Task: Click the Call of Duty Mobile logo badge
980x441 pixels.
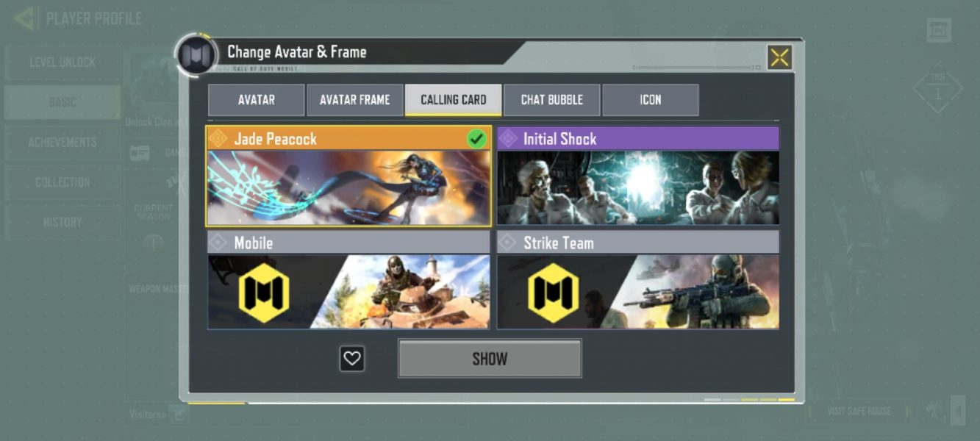Action: click(x=196, y=56)
